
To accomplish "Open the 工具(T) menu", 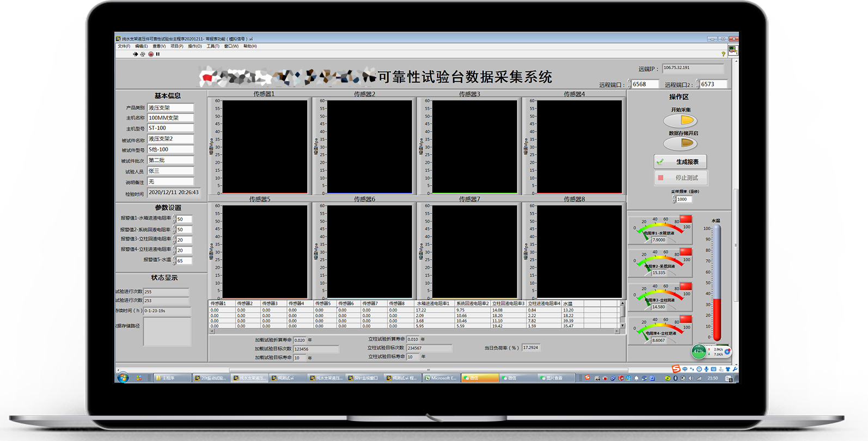I will click(213, 46).
